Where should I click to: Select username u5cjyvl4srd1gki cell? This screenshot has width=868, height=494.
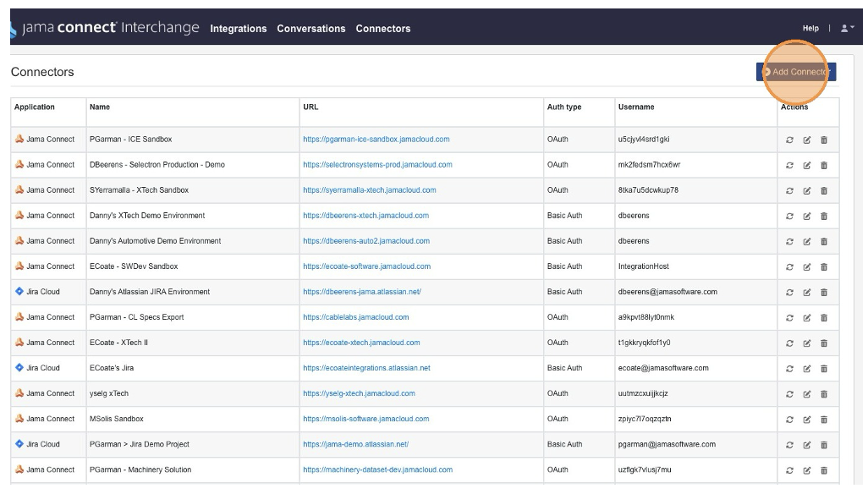point(696,140)
